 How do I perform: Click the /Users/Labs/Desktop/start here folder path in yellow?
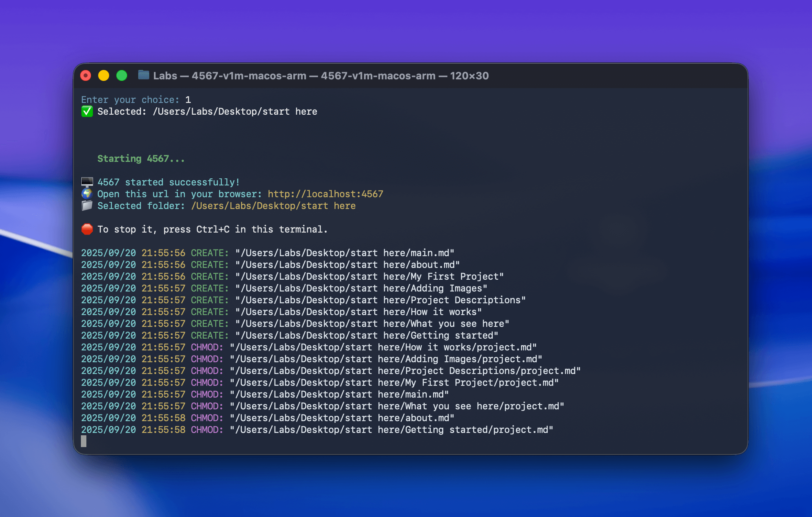pos(273,206)
